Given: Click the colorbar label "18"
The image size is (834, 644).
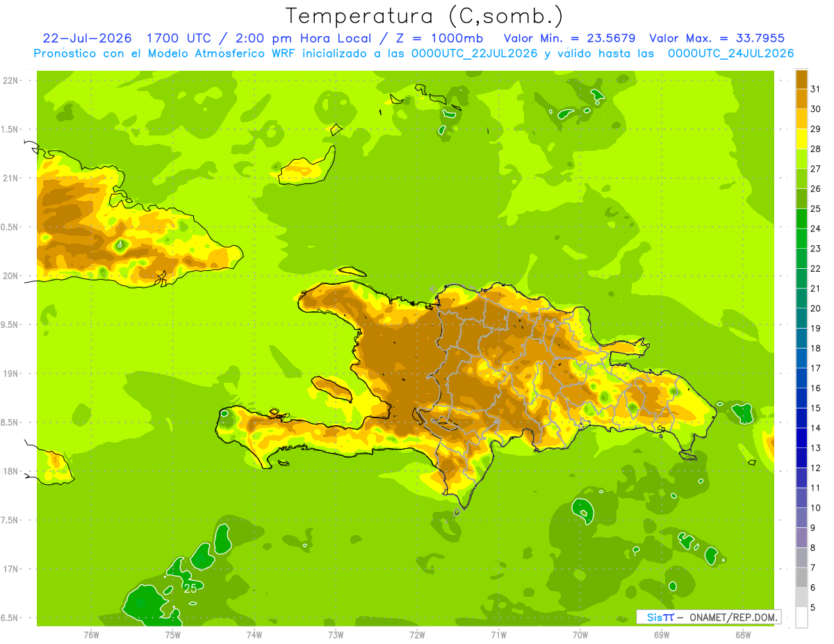Looking at the screenshot, I should (x=816, y=348).
